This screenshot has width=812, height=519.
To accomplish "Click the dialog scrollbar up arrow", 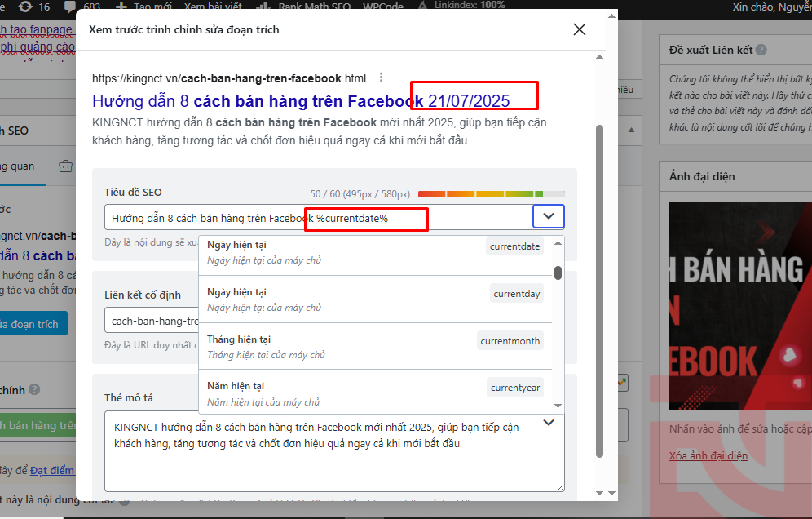I will pos(600,57).
